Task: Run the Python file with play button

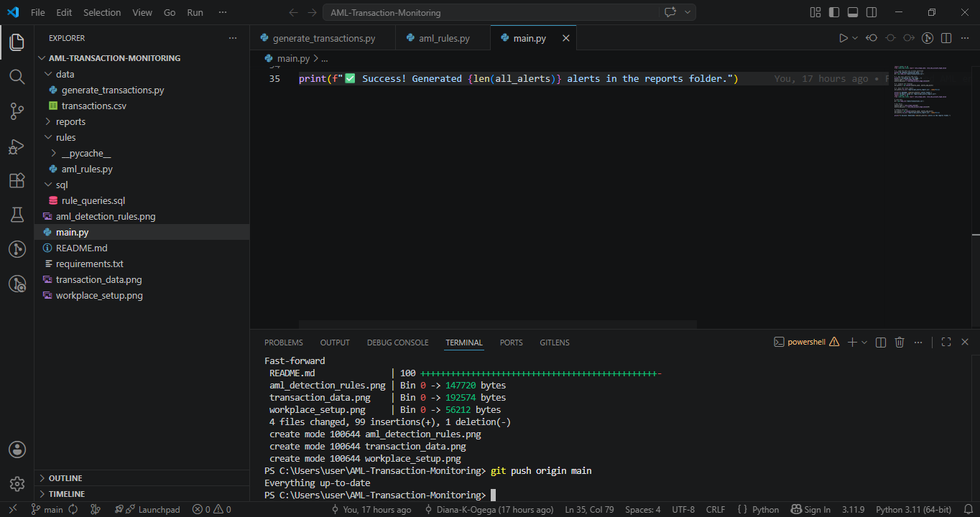Action: point(843,38)
